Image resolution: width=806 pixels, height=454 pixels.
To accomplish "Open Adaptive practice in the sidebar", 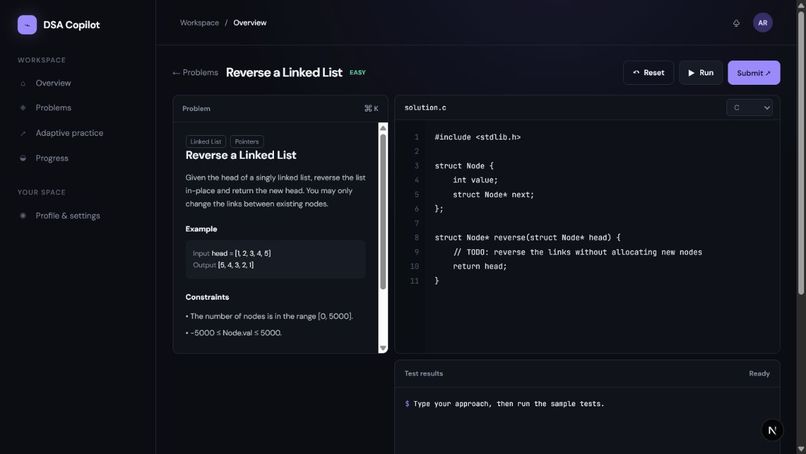I will (69, 133).
